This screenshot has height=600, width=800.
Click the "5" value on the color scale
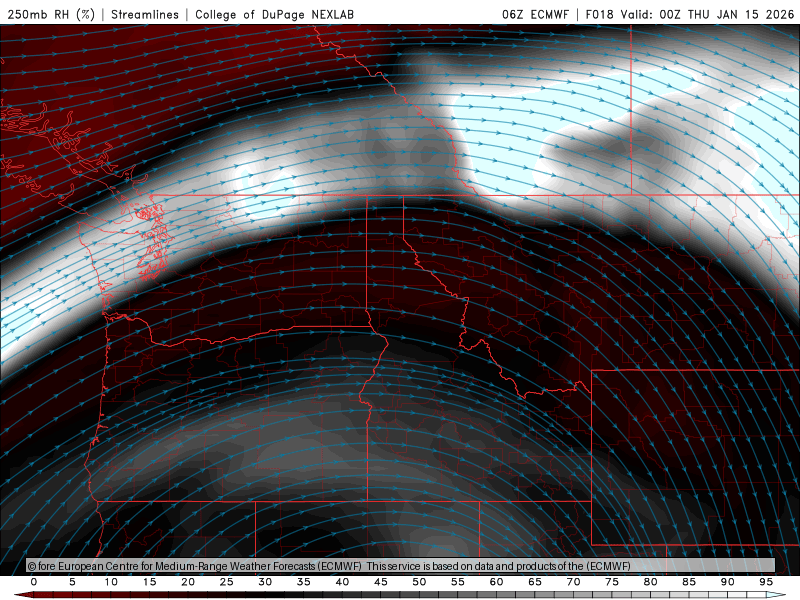(x=72, y=582)
